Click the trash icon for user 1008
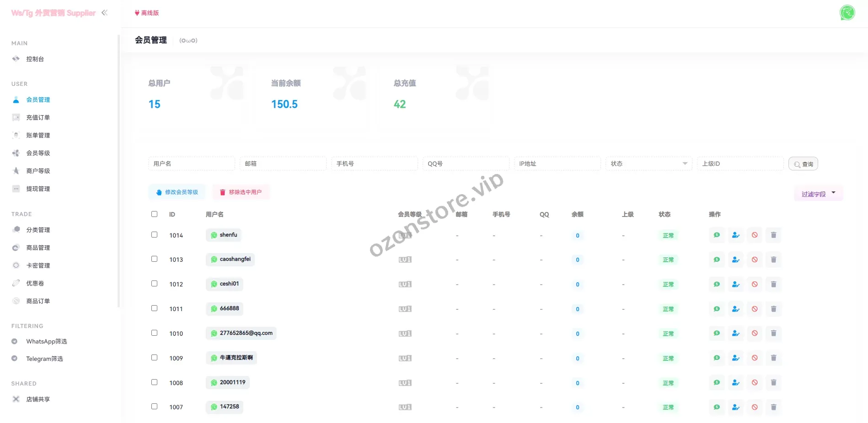 pyautogui.click(x=773, y=383)
